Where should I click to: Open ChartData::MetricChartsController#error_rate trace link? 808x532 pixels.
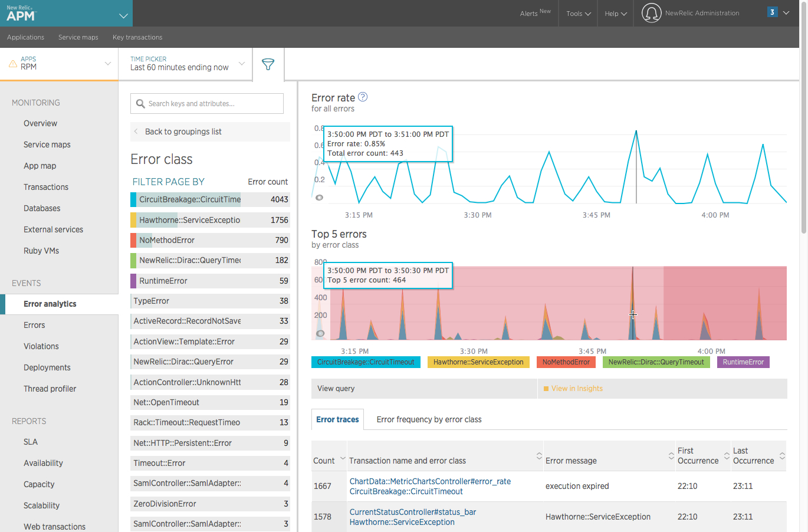pos(430,481)
